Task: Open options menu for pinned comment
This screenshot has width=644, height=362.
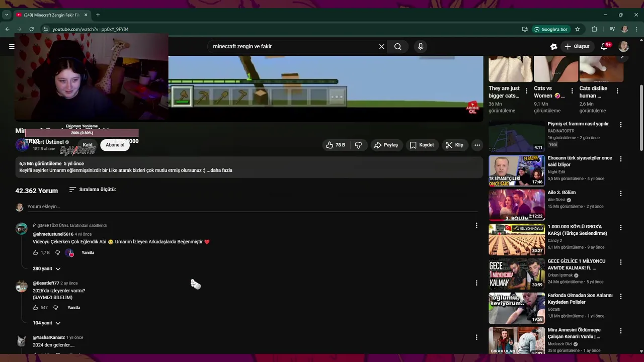Action: pos(476,226)
